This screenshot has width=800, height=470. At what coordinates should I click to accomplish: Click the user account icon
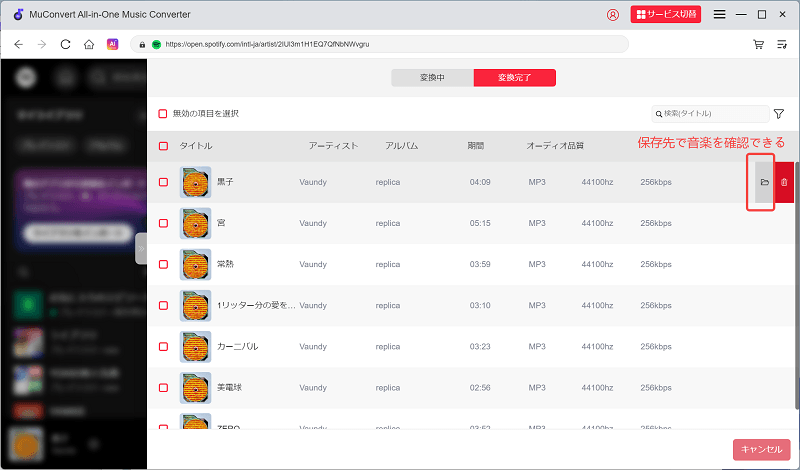612,15
